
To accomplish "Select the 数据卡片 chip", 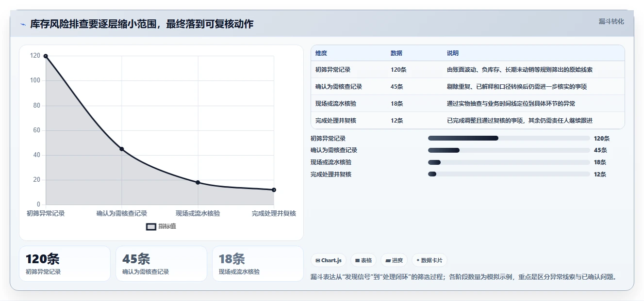I will coord(429,260).
